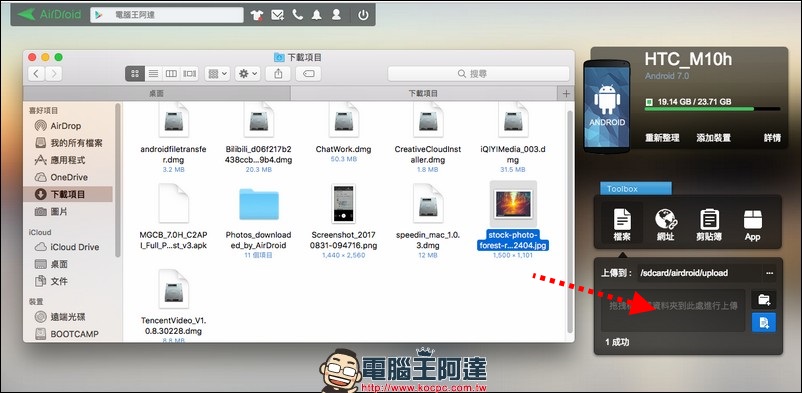Select 文件 in sidebar
The width and height of the screenshot is (802, 393).
click(59, 281)
